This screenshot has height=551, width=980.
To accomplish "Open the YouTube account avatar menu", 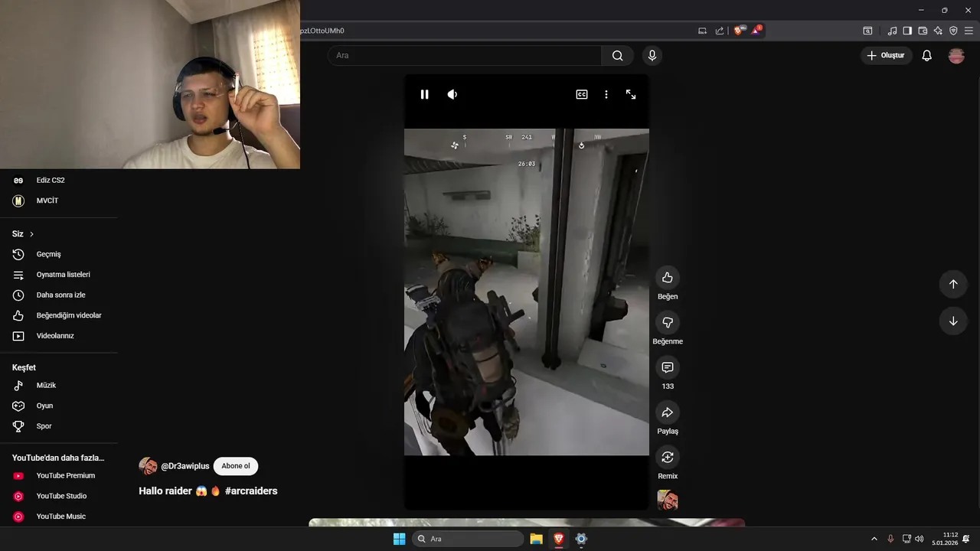I will click(x=956, y=55).
